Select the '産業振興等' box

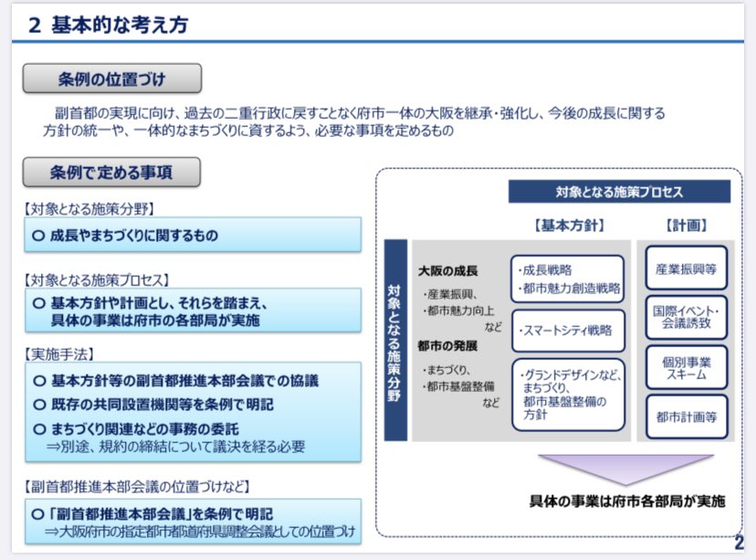point(686,269)
